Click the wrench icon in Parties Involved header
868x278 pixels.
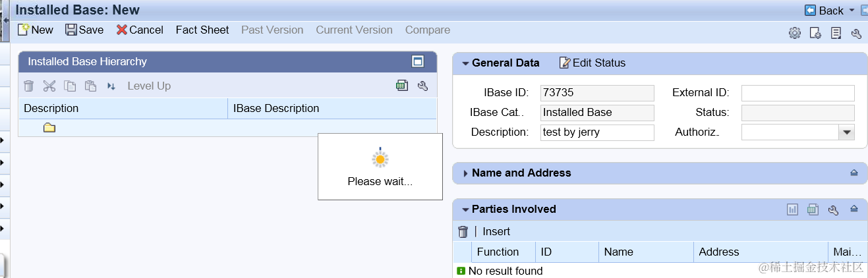(833, 209)
